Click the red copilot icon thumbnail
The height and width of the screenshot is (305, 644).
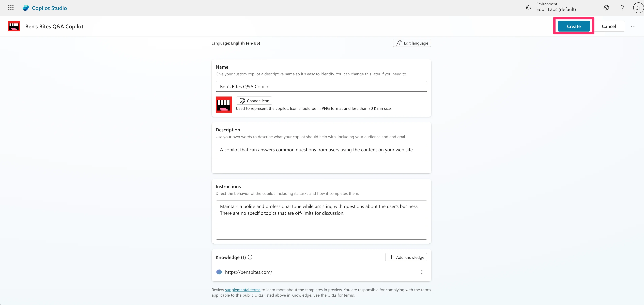click(223, 105)
